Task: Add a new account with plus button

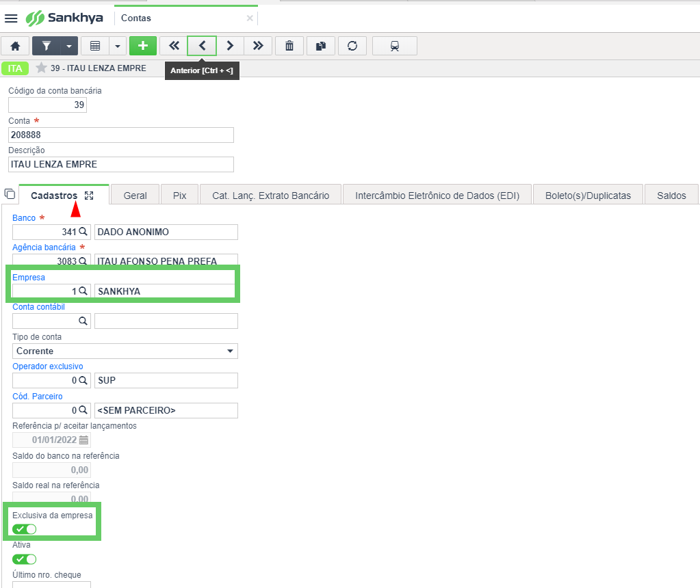Action: point(143,46)
